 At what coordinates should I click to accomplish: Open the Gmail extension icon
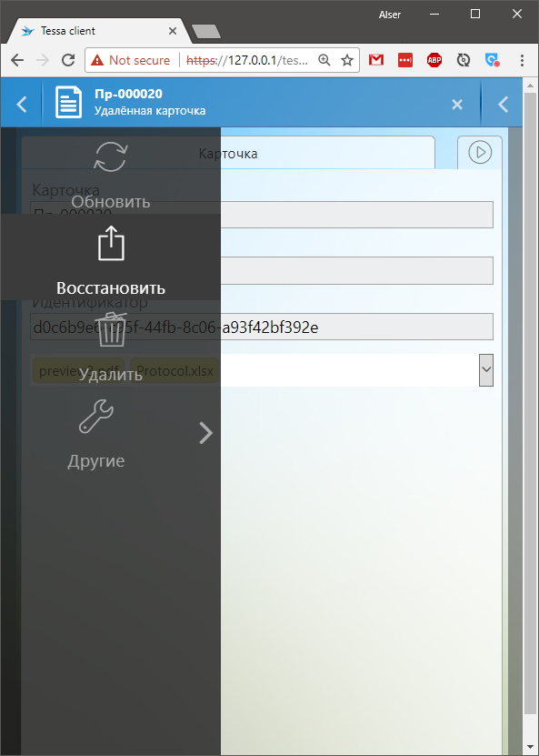coord(376,60)
